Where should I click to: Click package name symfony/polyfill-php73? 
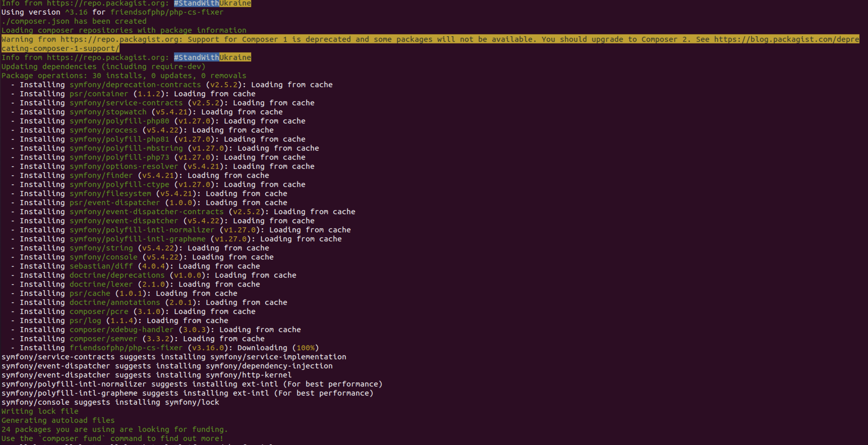point(119,157)
